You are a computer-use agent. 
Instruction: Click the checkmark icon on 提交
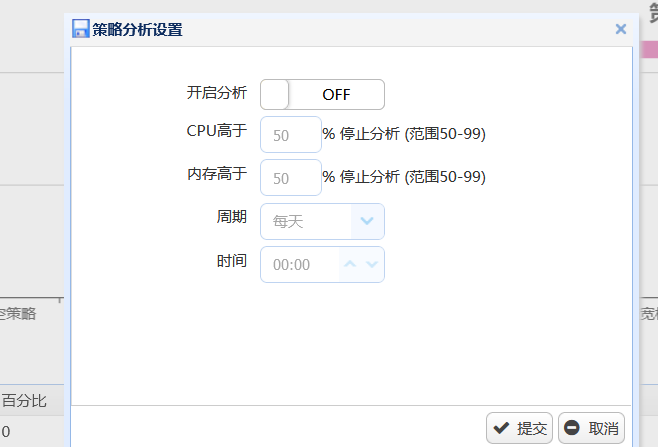pos(502,428)
